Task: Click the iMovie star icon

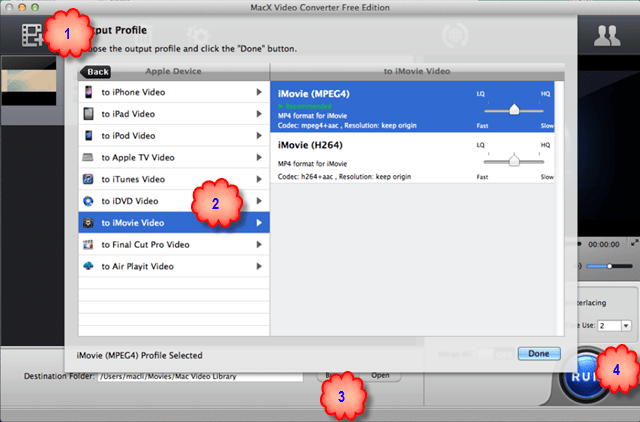Action: [88, 222]
